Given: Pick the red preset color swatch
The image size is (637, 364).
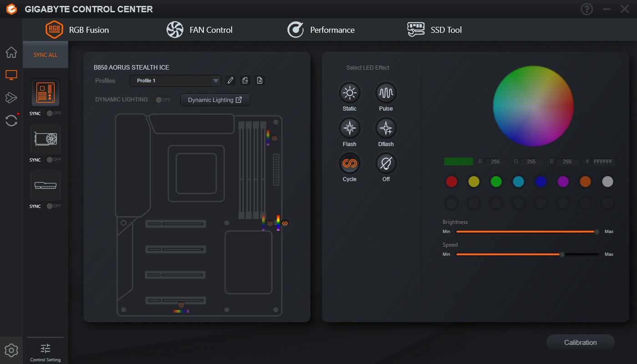Looking at the screenshot, I should tap(451, 182).
